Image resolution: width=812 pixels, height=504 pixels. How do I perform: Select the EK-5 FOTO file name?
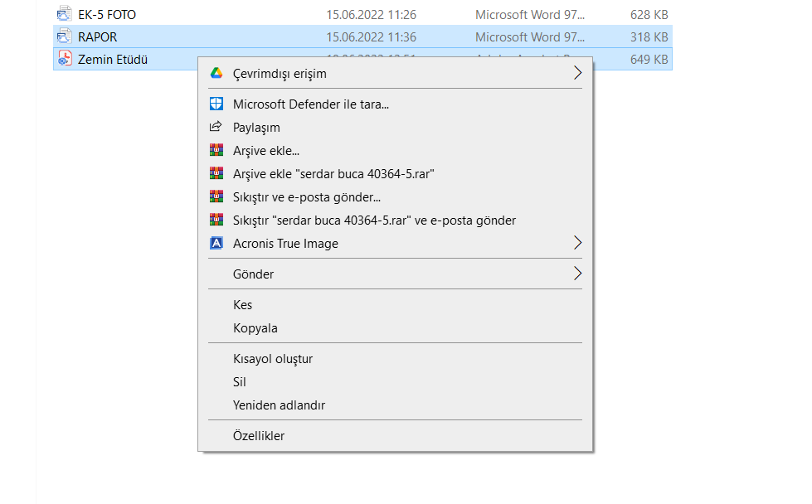(x=107, y=14)
